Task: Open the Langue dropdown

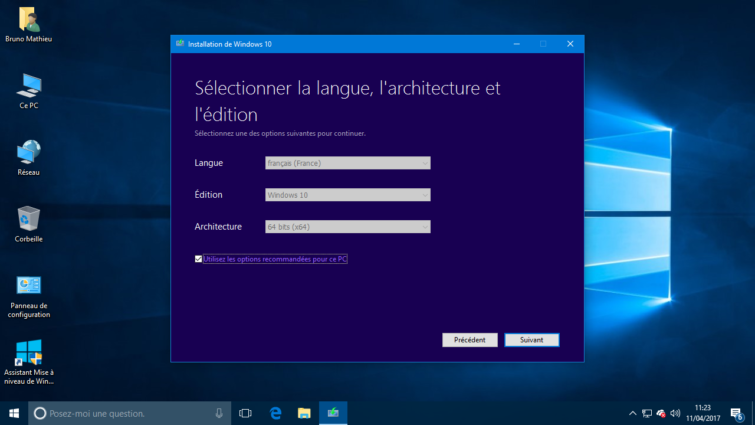Action: (x=348, y=163)
